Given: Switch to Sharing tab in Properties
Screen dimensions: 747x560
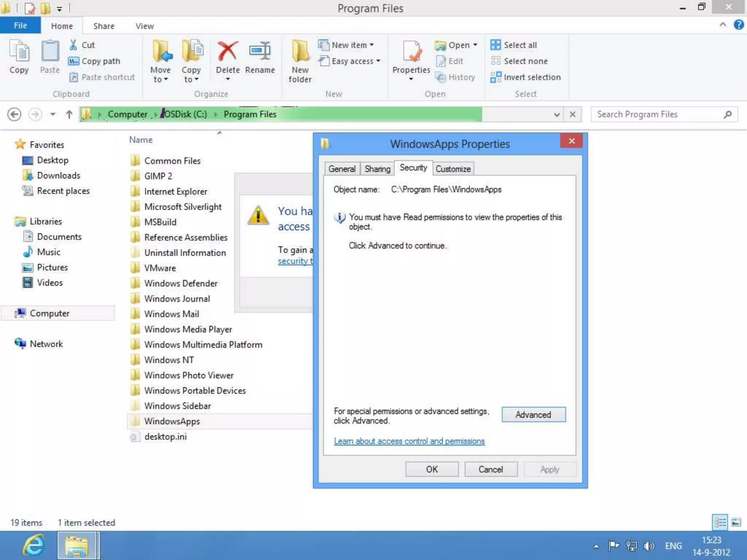Looking at the screenshot, I should click(x=378, y=169).
